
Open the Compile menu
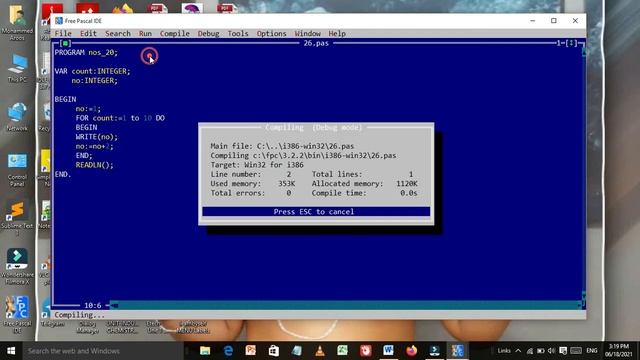coord(175,33)
